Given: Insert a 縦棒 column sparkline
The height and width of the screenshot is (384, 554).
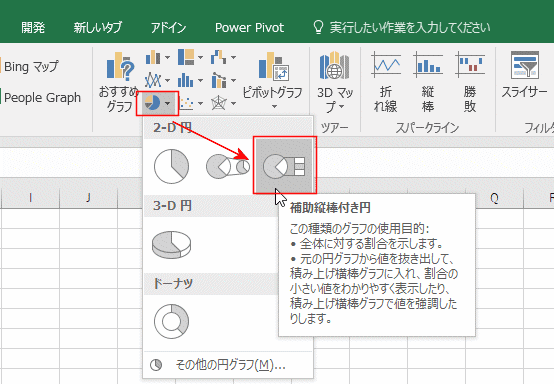Looking at the screenshot, I should coord(428,82).
